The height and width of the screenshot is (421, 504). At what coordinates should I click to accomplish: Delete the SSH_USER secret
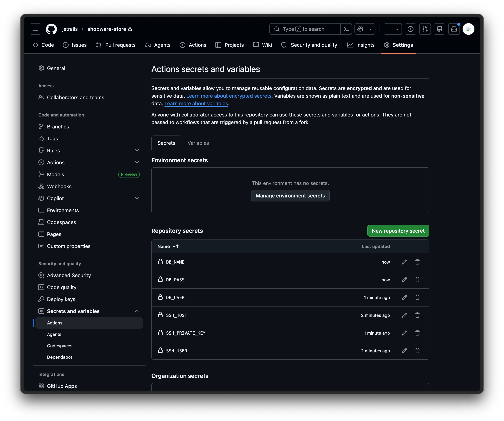417,351
